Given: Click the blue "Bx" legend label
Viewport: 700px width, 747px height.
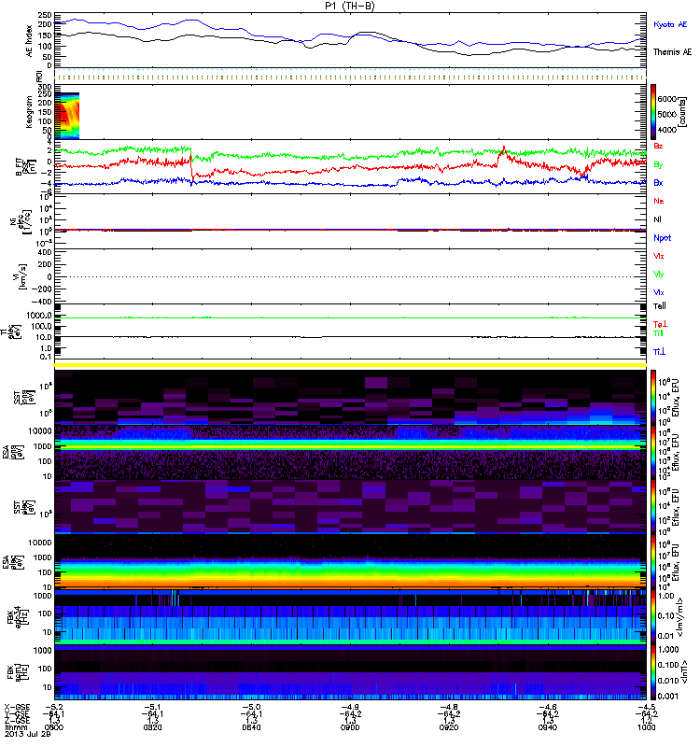Looking at the screenshot, I should click(x=658, y=182).
